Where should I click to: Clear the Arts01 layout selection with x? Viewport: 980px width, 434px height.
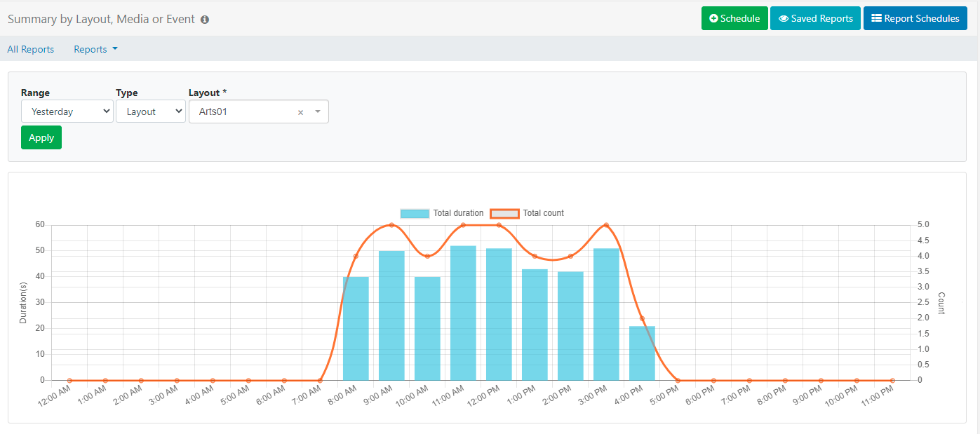[x=300, y=112]
